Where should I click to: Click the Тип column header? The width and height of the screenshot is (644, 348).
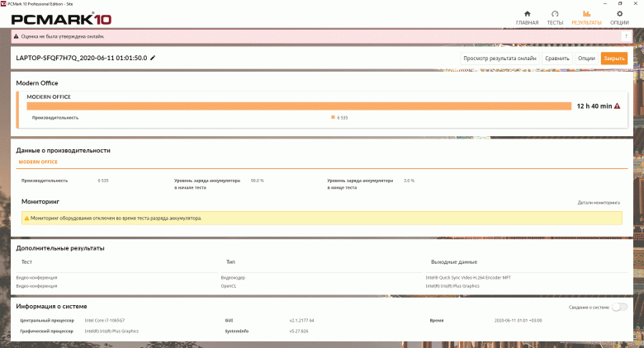230,261
